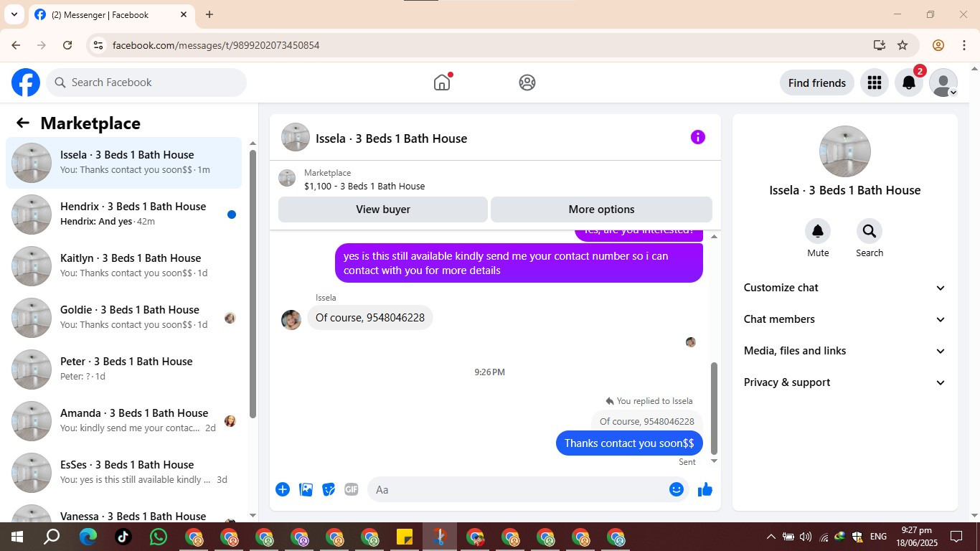This screenshot has height=551, width=980.
Task: Close the Messenger | Facebook tab
Action: pos(184,14)
